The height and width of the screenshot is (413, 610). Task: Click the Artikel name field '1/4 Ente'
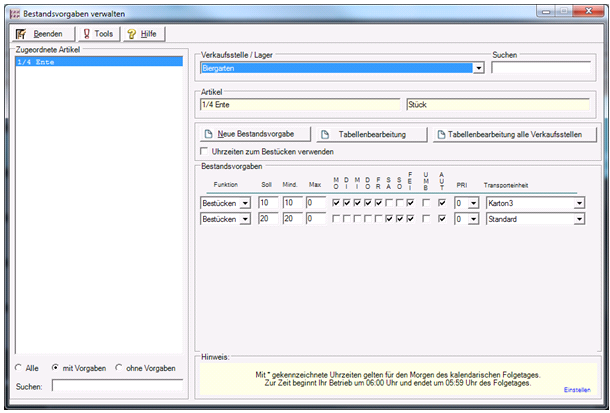click(x=300, y=105)
